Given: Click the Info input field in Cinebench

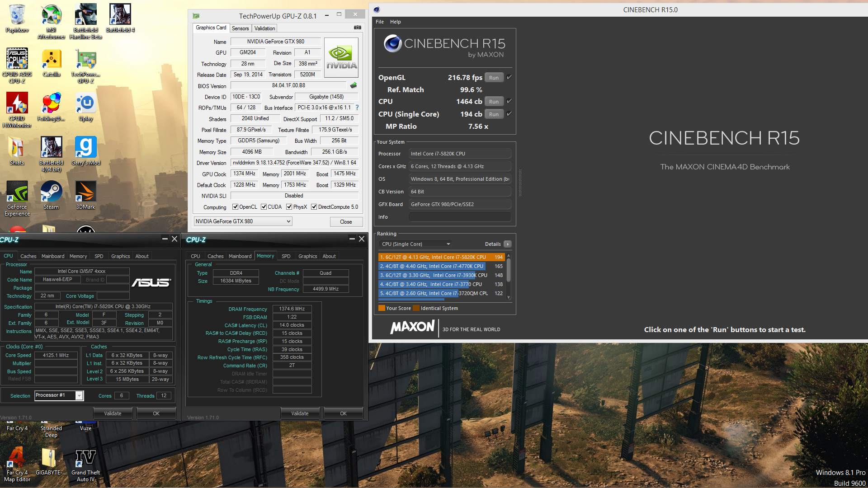Looking at the screenshot, I should pyautogui.click(x=460, y=217).
